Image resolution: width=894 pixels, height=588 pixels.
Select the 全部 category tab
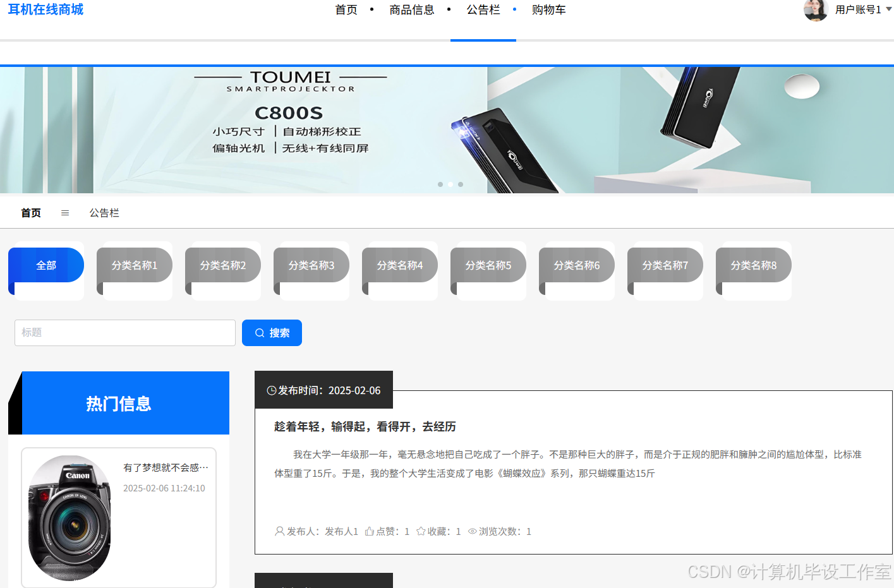coord(46,265)
